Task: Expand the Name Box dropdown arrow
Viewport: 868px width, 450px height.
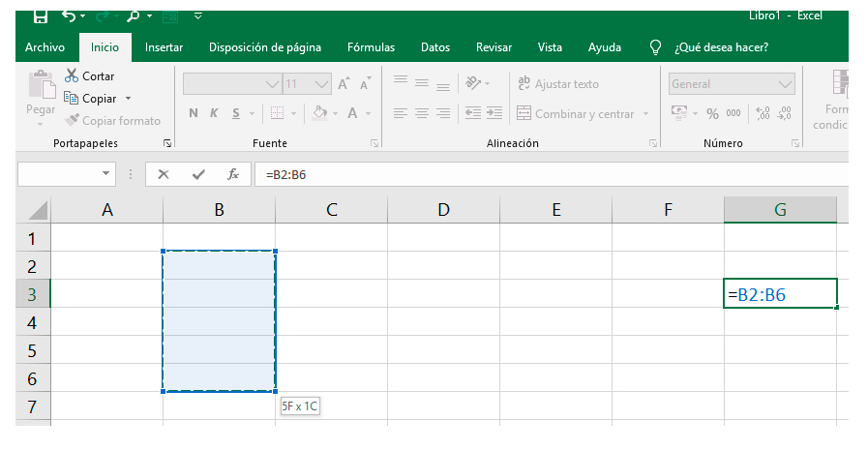Action: [x=106, y=174]
